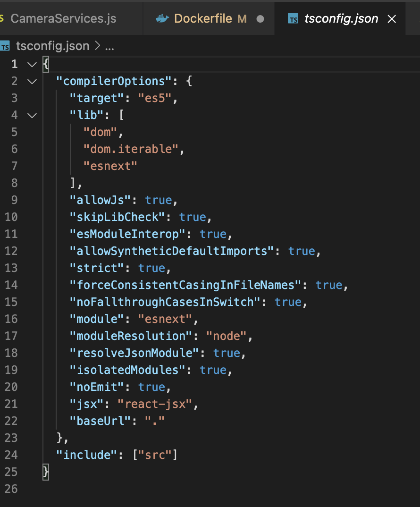Click the TS file icon in breadcrumb
Screen dimensions: 420x507
[x=5, y=46]
